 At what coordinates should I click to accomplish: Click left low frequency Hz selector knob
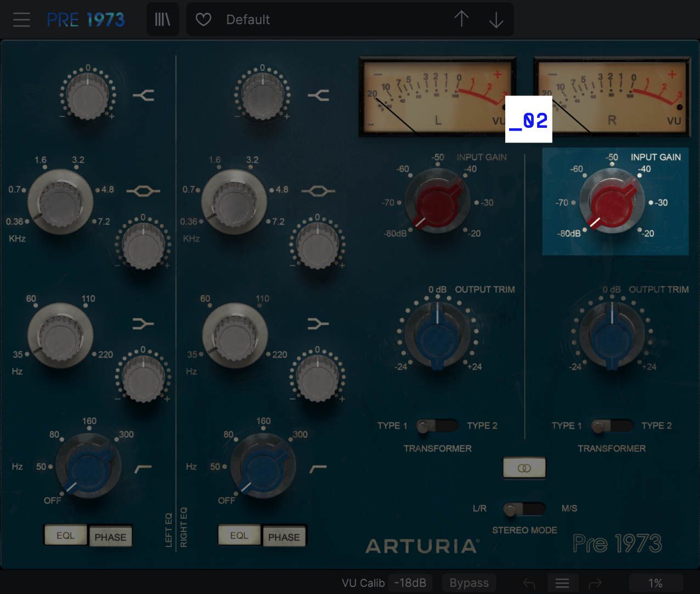pos(60,335)
